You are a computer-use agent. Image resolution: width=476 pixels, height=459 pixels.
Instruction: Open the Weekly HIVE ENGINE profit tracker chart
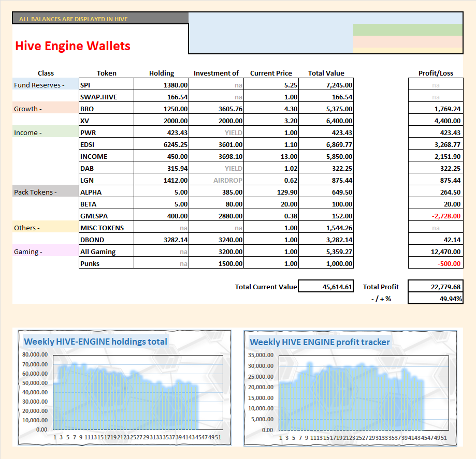pos(350,388)
